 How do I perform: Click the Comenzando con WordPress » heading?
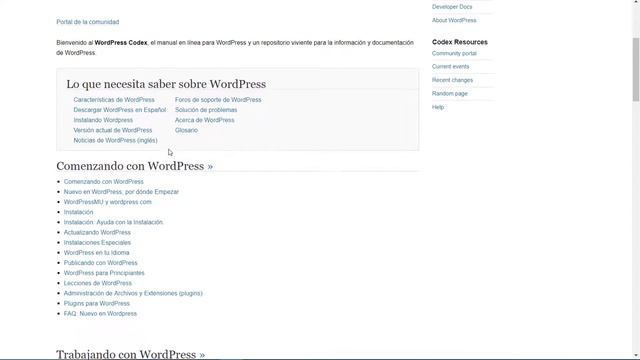(135, 166)
